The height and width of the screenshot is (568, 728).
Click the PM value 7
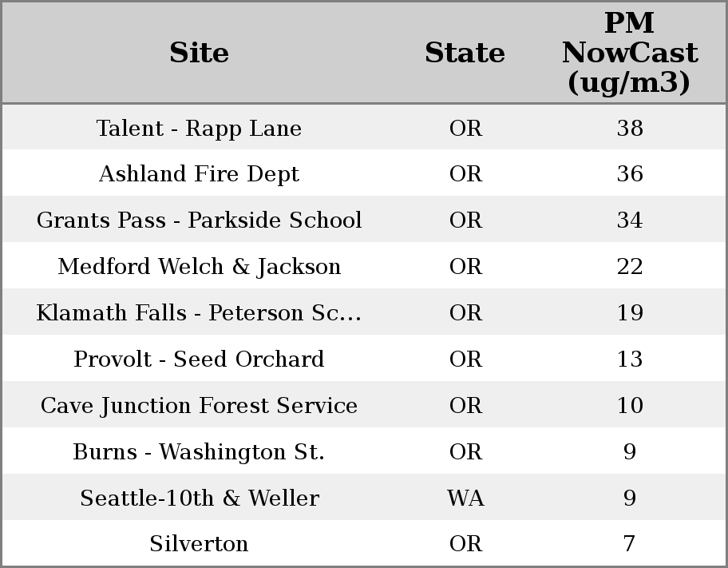pyautogui.click(x=630, y=544)
